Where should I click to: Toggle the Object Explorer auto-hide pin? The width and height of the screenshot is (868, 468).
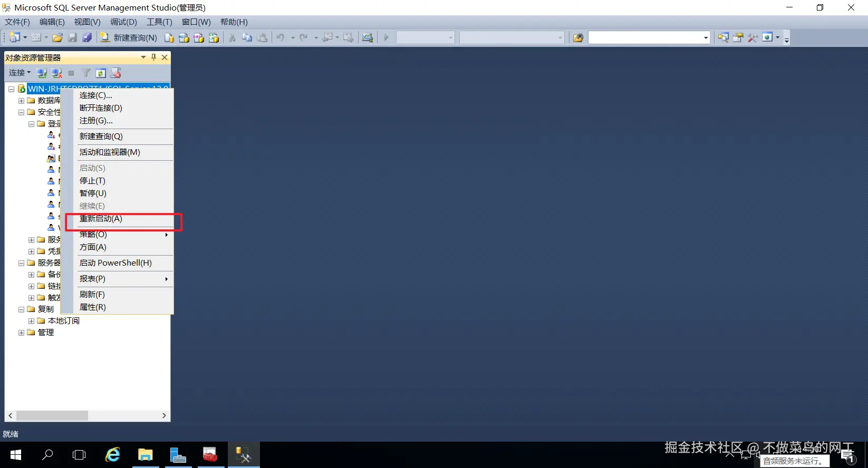point(153,57)
